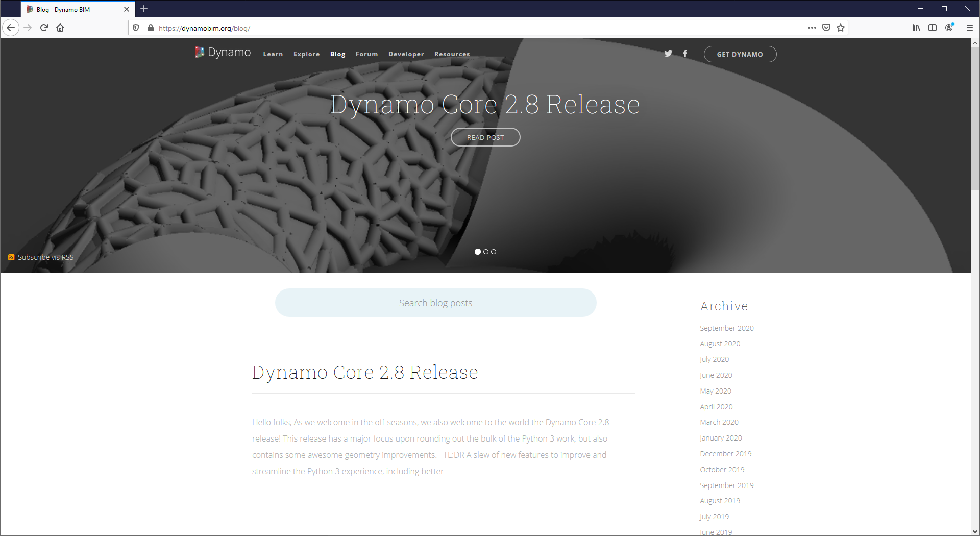Open the Learn navigation menu
The image size is (980, 536).
click(x=273, y=54)
